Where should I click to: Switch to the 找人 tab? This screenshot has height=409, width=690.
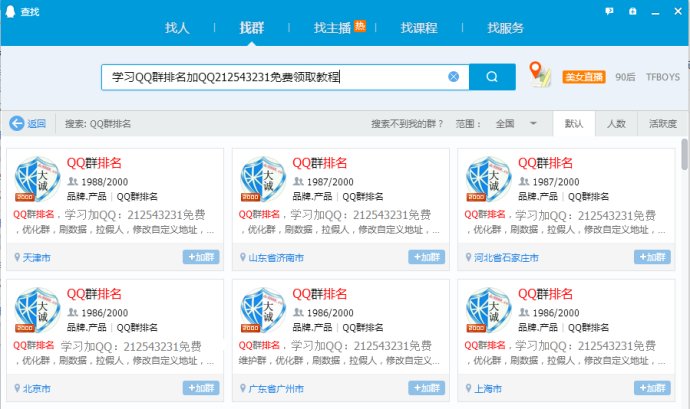pos(177,28)
